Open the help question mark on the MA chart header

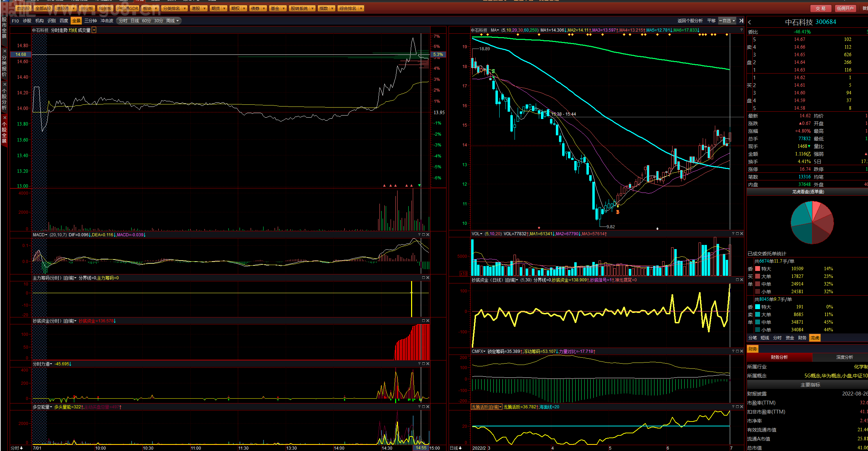coord(741,30)
